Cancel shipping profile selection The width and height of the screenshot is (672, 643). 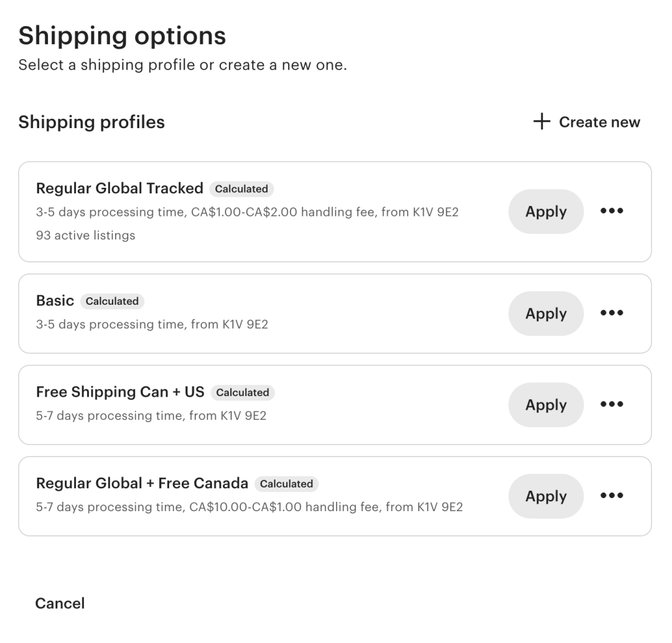pos(60,603)
